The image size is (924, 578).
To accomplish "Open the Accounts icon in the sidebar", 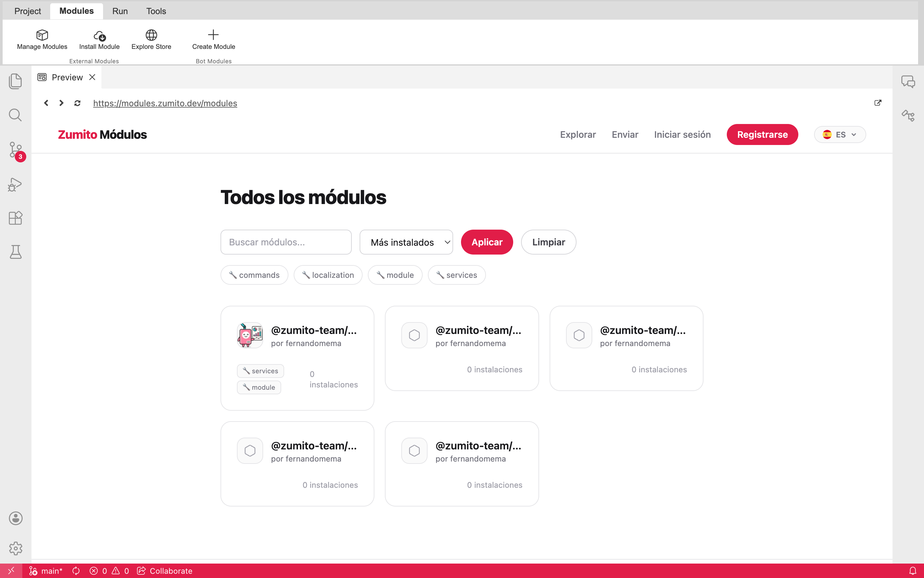I will click(15, 518).
